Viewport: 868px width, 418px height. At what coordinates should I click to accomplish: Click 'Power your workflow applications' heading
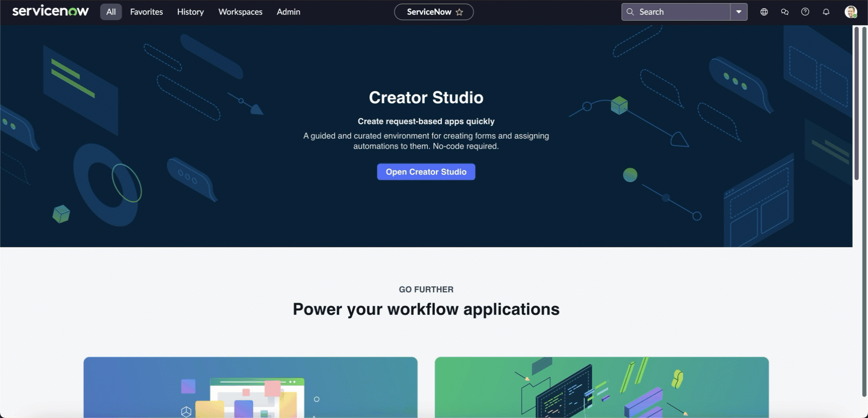(426, 309)
